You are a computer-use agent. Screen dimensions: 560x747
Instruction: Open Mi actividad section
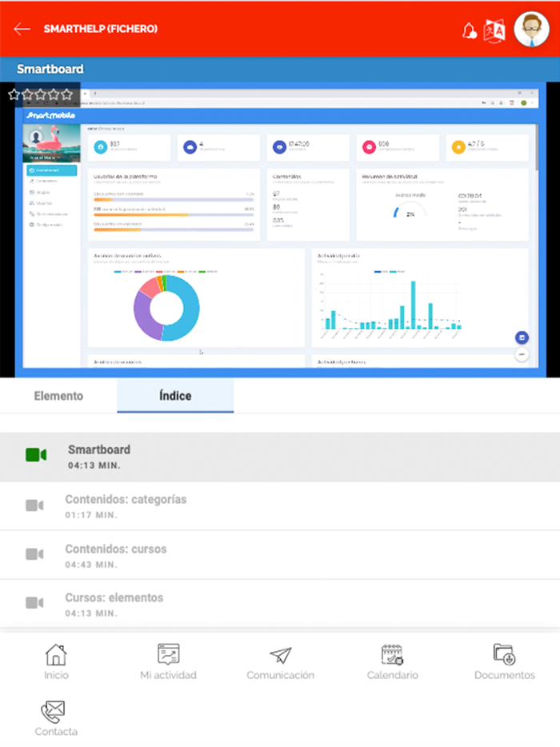(168, 662)
